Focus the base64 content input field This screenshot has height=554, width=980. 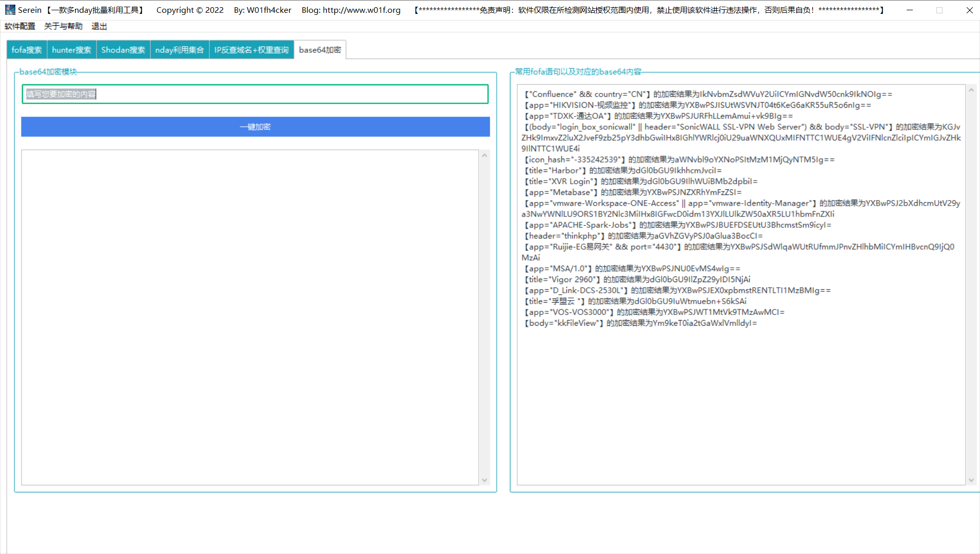pos(255,94)
